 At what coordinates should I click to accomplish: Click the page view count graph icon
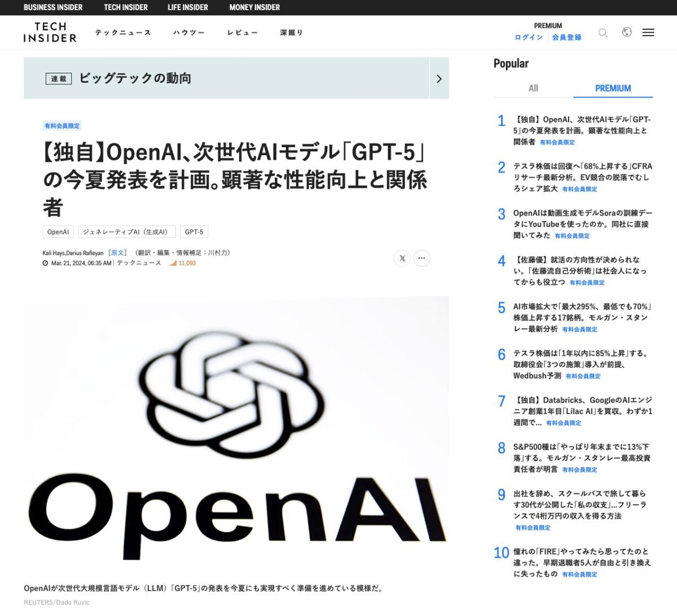coord(174,262)
